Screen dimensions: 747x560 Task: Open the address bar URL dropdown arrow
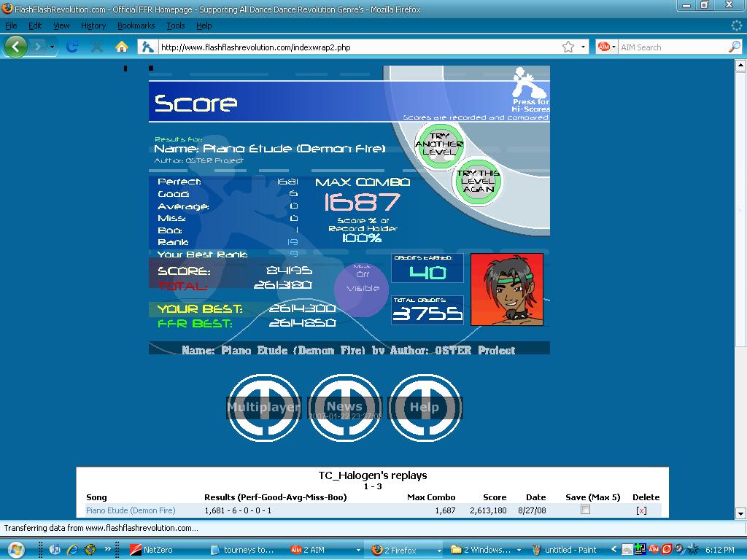(x=583, y=47)
